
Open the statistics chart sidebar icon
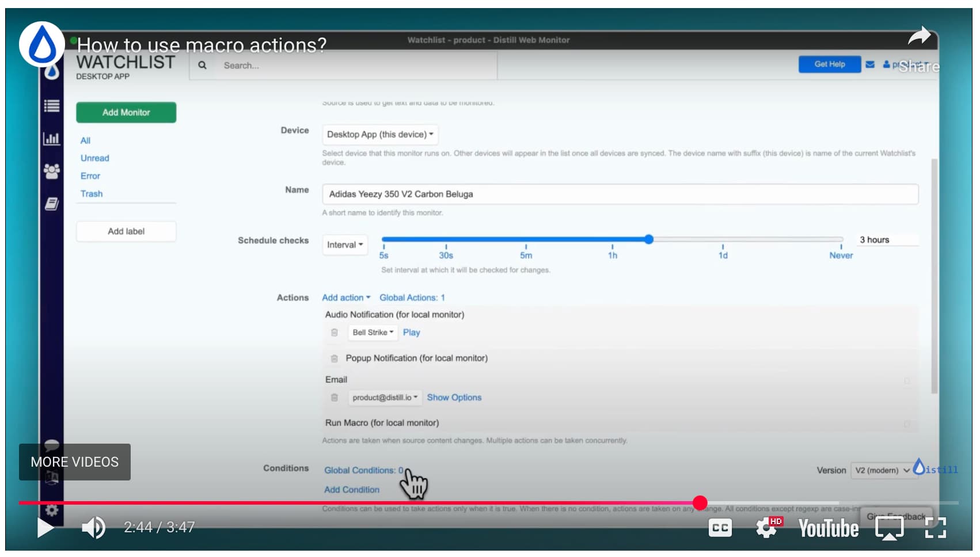click(52, 138)
